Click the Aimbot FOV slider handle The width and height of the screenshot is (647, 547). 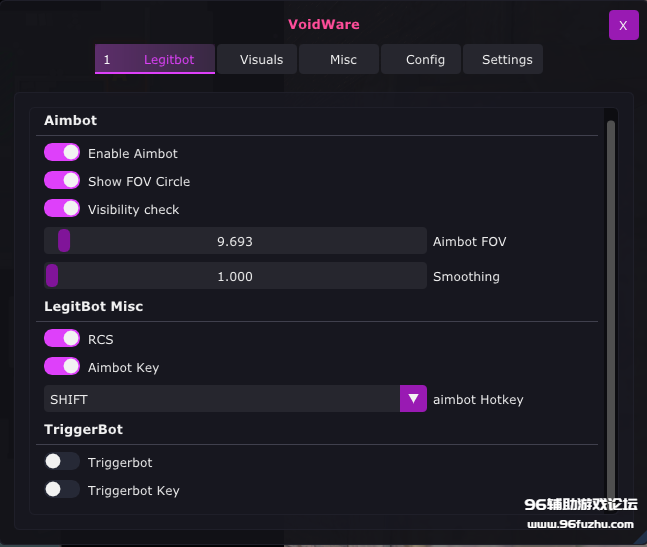click(64, 241)
